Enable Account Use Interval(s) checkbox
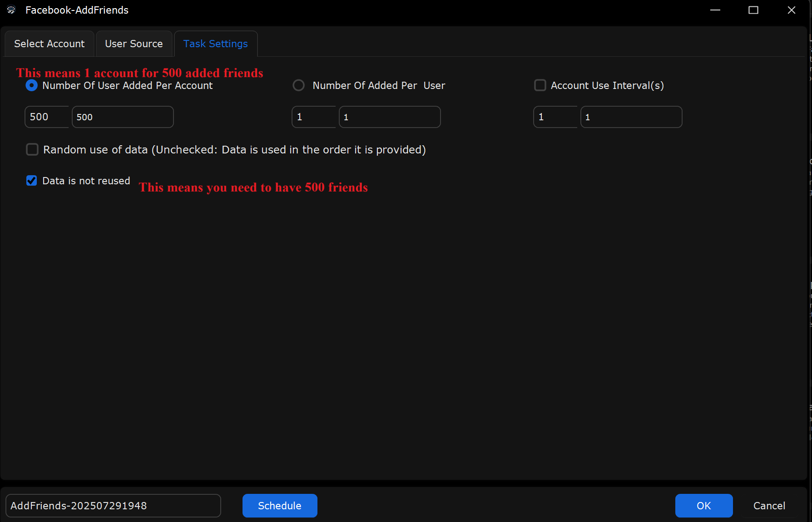This screenshot has width=812, height=522. click(540, 85)
